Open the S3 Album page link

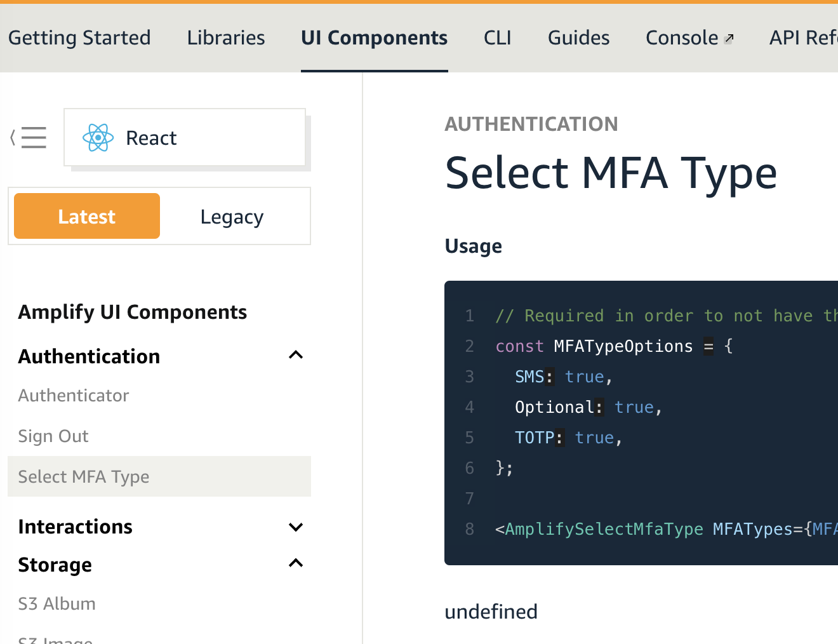point(57,604)
